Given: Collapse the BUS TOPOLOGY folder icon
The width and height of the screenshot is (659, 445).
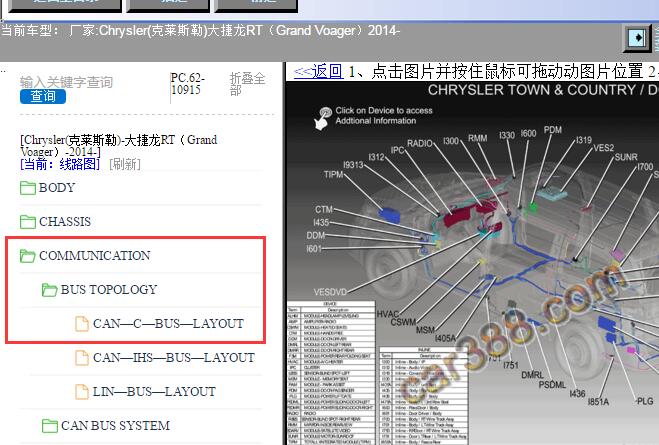Looking at the screenshot, I should coord(50,290).
